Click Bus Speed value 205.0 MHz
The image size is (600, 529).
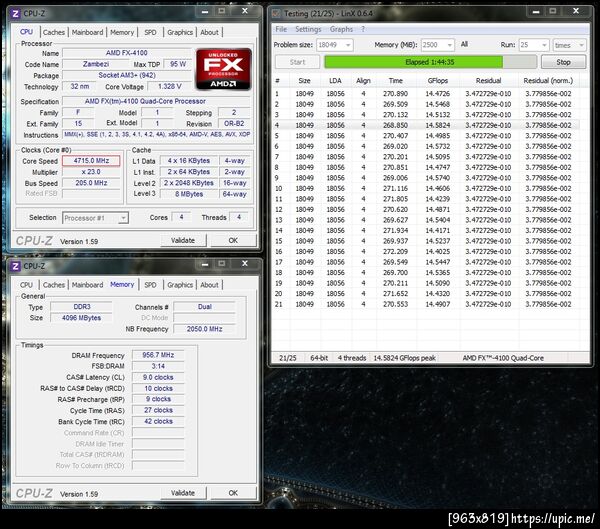tap(91, 183)
